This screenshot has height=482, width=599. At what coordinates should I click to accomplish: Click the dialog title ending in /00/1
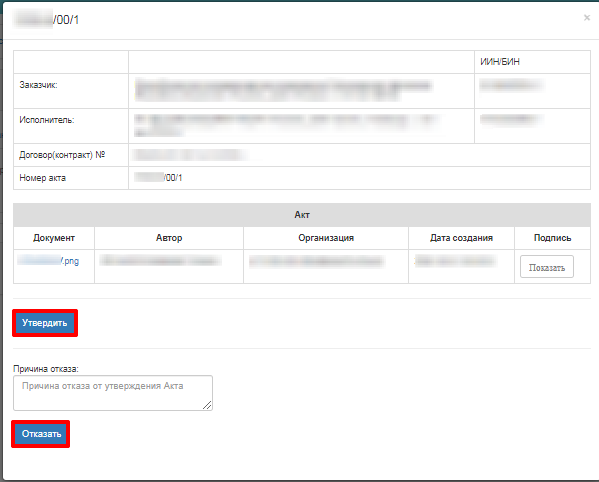click(x=47, y=19)
